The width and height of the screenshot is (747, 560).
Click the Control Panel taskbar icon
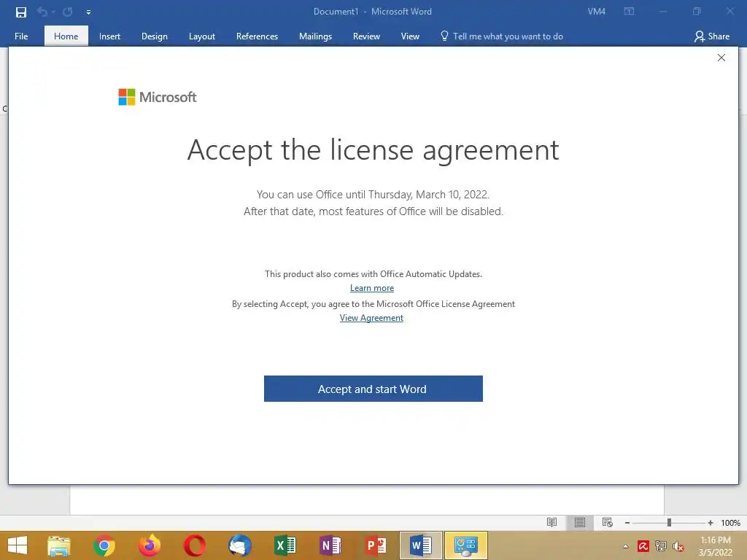pos(466,545)
